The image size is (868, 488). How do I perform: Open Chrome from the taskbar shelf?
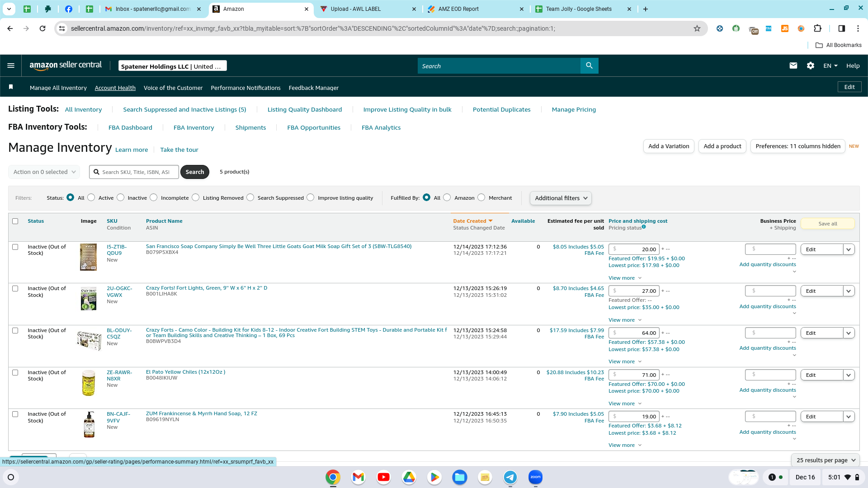(333, 477)
